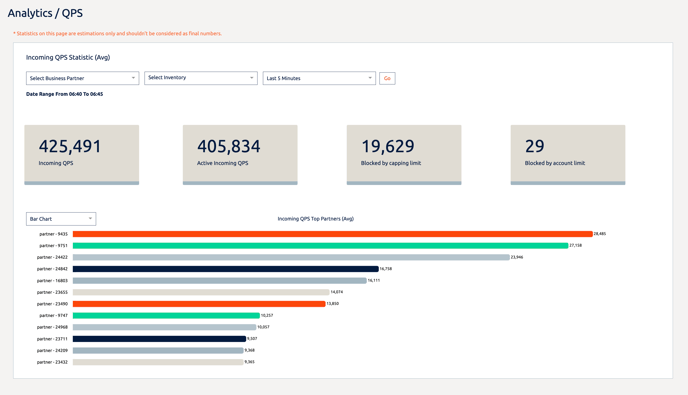Screen dimensions: 688x395
Task: Click the 'Incoming QPS Statistic (Avg)' section title
Action: [68, 57]
